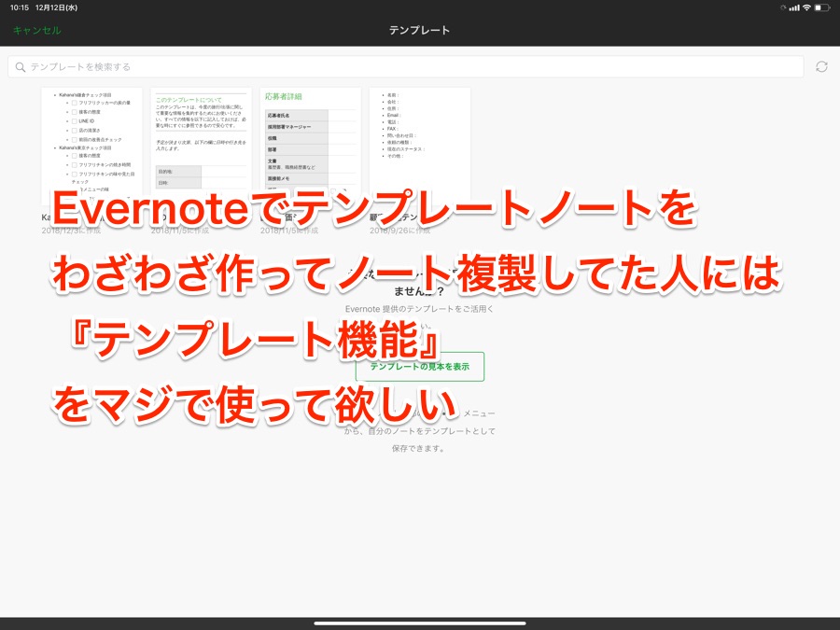Tap the battery status icon
Viewport: 840px width, 630px height.
click(822, 7)
